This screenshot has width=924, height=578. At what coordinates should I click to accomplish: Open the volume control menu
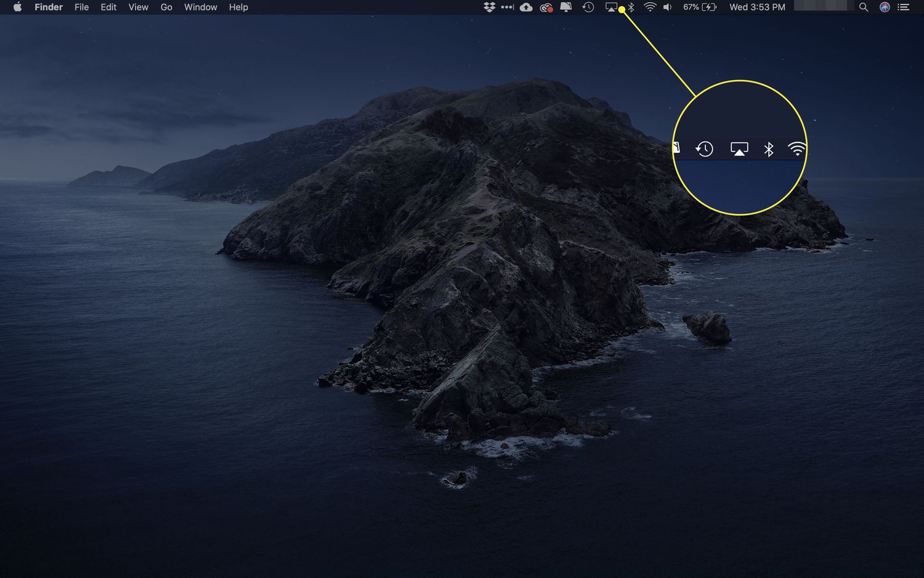667,7
